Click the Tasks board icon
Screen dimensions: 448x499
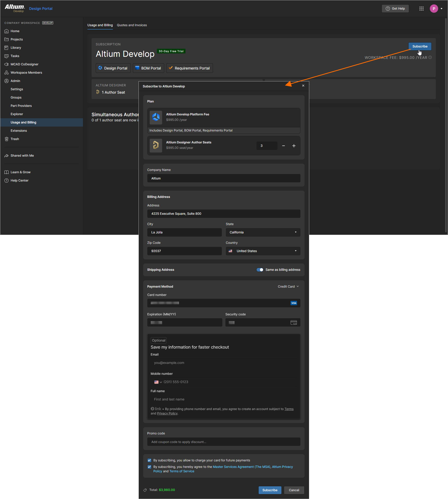[6, 56]
